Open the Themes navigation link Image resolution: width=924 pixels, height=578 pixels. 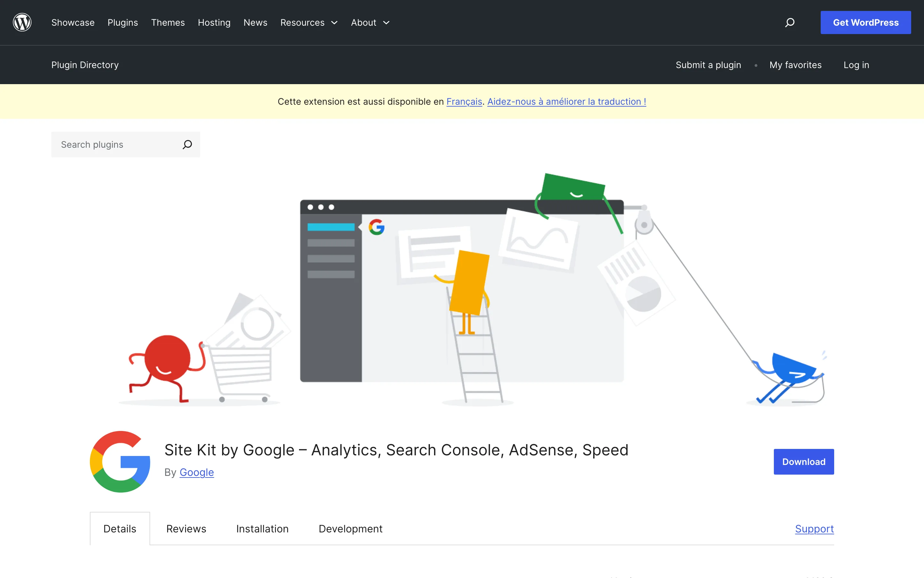[168, 22]
